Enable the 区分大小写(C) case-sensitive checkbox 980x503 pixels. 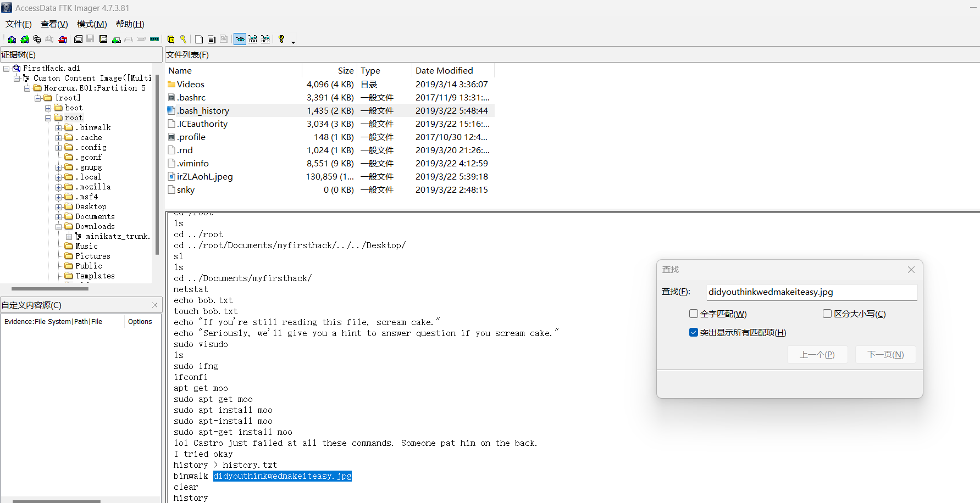(827, 314)
